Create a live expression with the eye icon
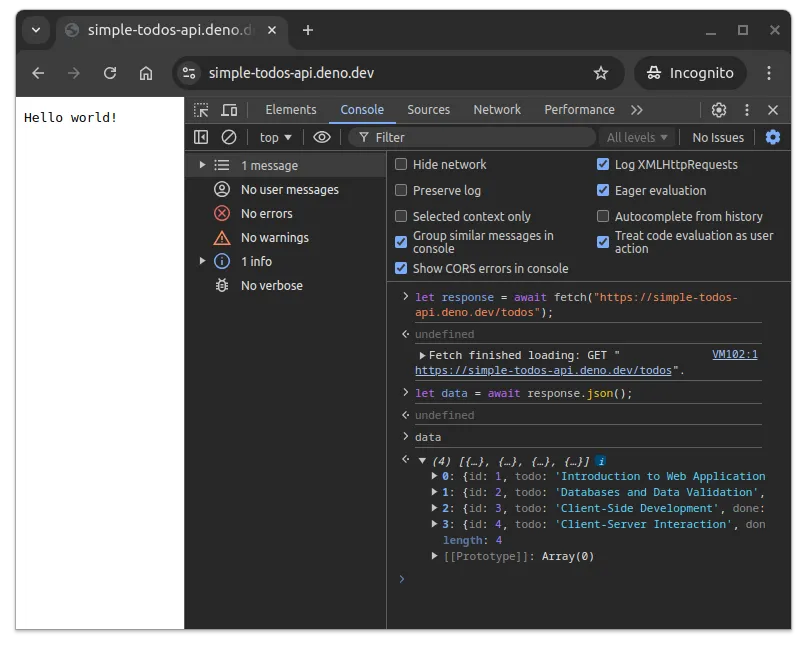 point(321,137)
